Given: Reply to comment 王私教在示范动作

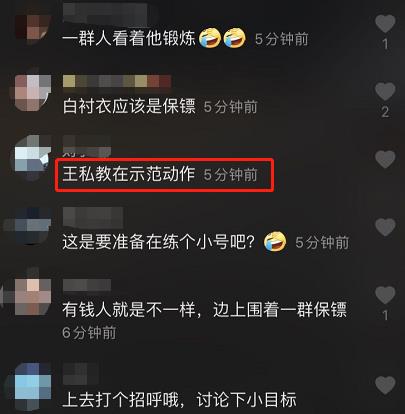Looking at the screenshot, I should [129, 174].
